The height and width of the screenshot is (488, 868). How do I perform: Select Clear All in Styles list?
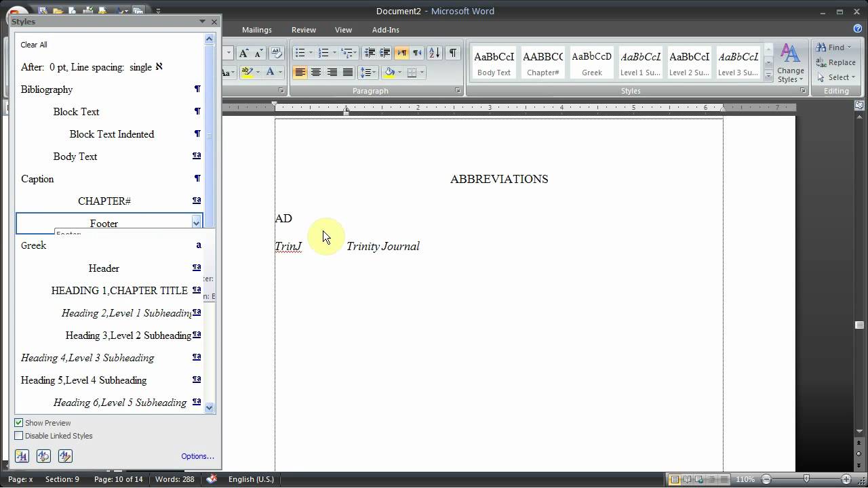(x=34, y=45)
